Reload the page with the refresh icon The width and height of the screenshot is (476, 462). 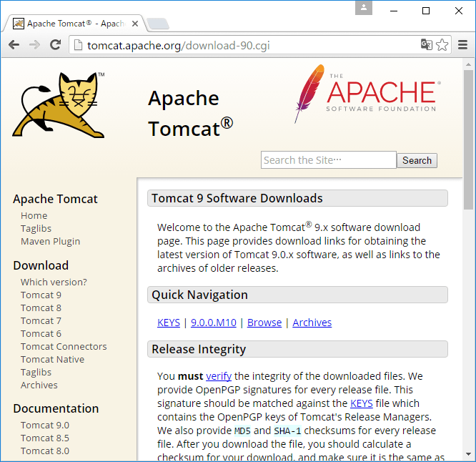55,45
